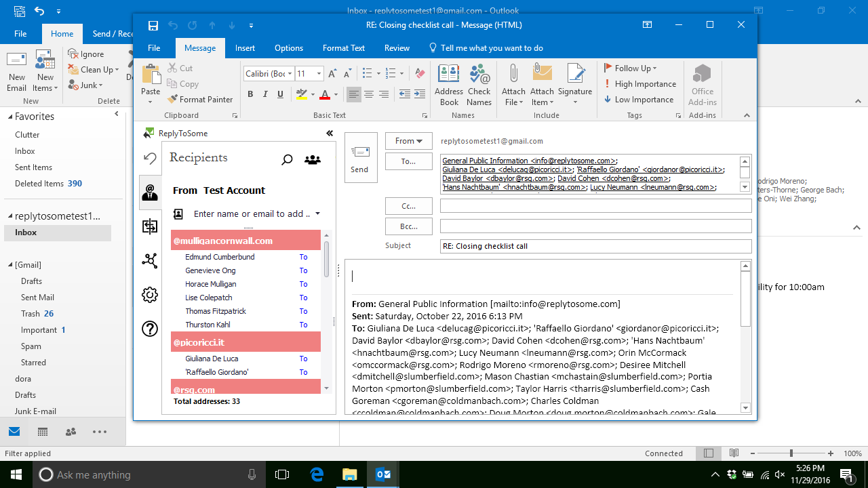The image size is (868, 488).
Task: Open the Attach Item menu
Action: click(x=542, y=85)
